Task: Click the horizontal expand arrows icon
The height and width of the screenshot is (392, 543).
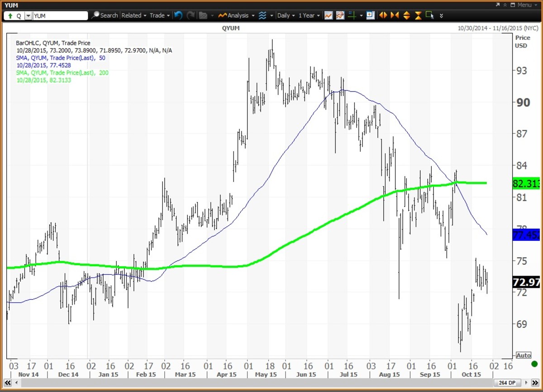Action: (x=383, y=15)
